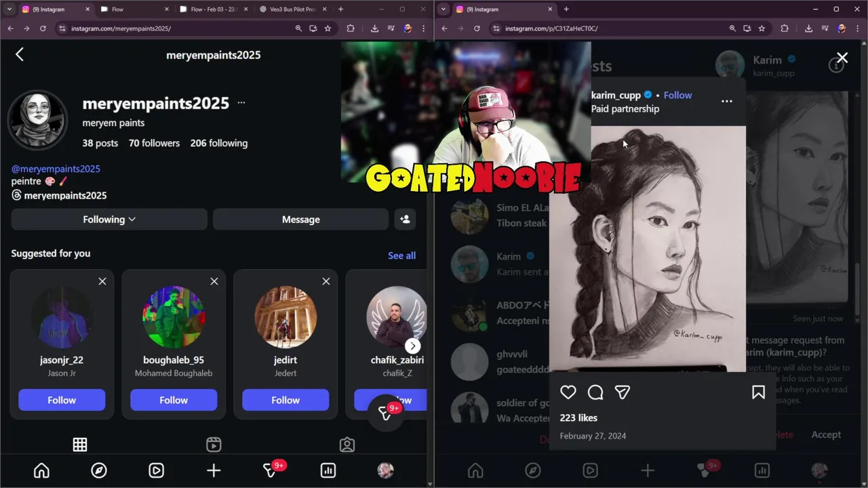Viewport: 868px width, 488px height.
Task: Comment on the karim_cupp post
Action: tap(595, 392)
